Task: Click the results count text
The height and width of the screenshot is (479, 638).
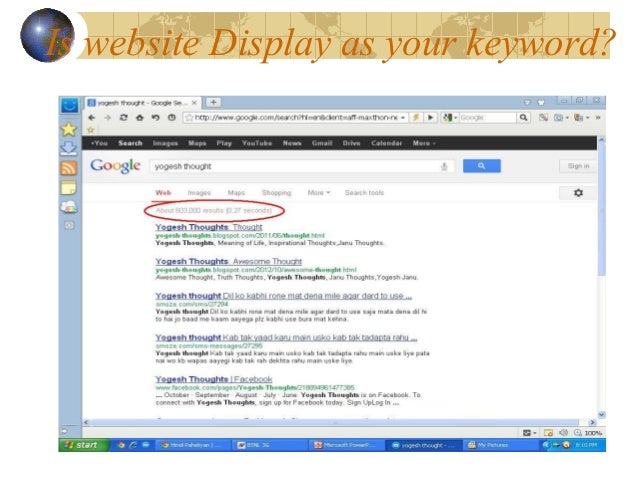Action: tap(213, 210)
